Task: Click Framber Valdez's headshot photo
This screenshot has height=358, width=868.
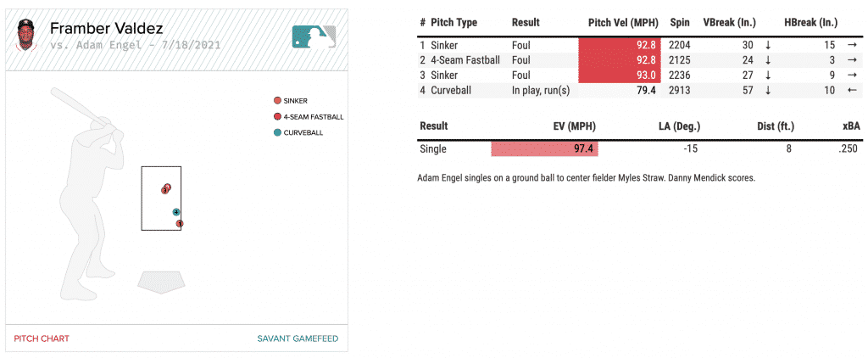Action: click(x=27, y=35)
